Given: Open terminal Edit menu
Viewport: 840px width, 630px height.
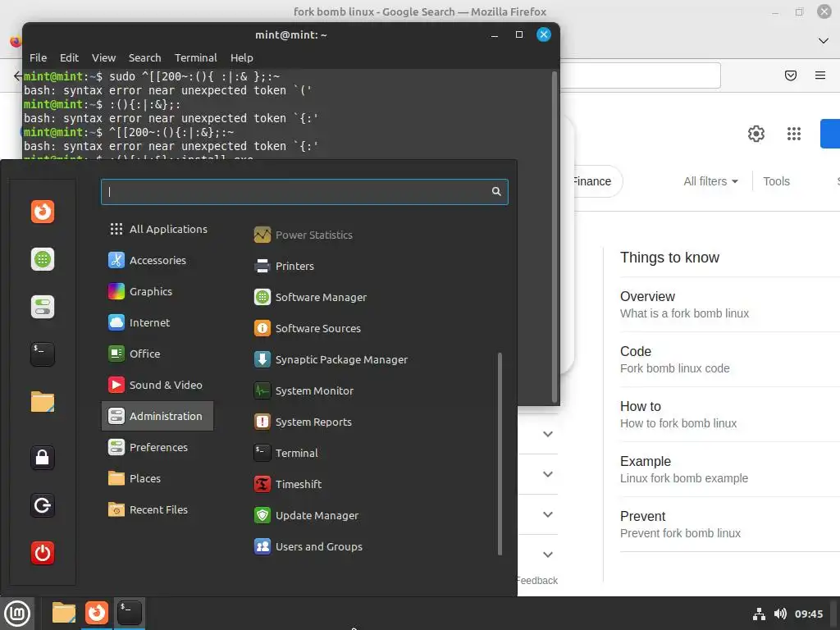Looking at the screenshot, I should [x=69, y=58].
